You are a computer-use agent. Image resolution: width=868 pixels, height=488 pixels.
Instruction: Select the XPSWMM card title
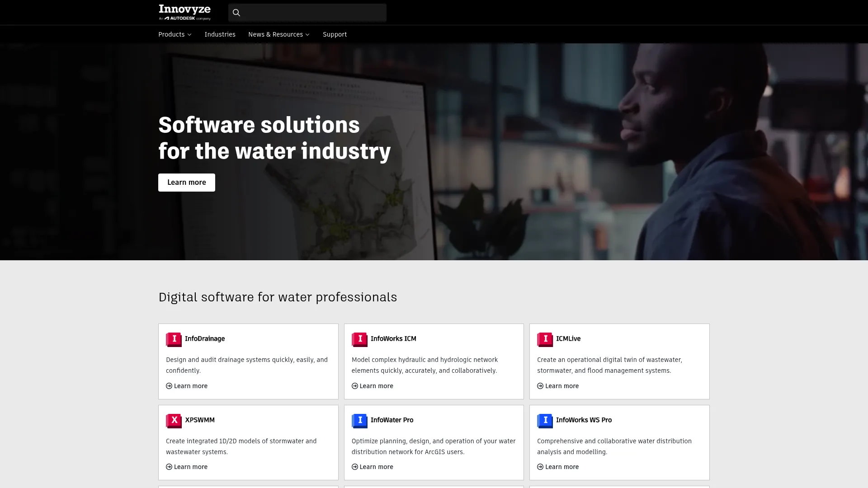click(200, 420)
